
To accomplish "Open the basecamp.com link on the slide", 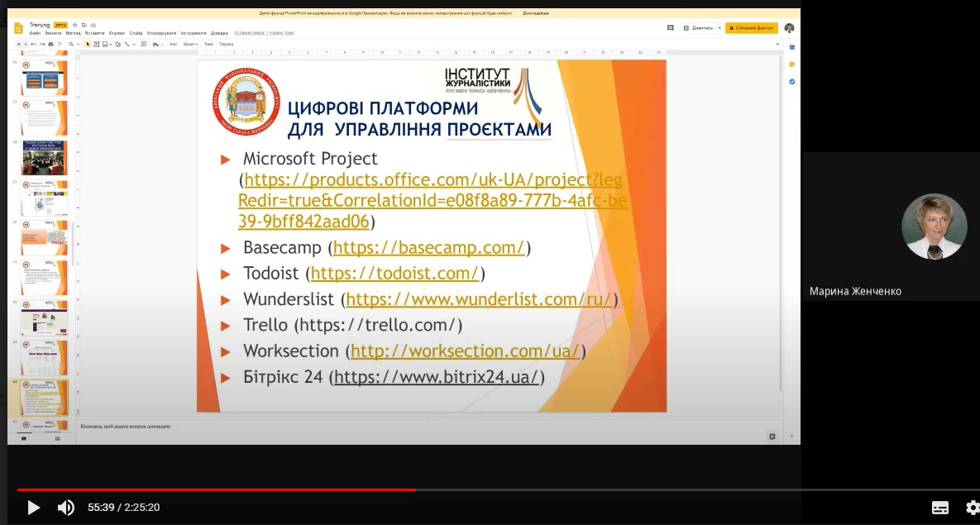I will (428, 247).
